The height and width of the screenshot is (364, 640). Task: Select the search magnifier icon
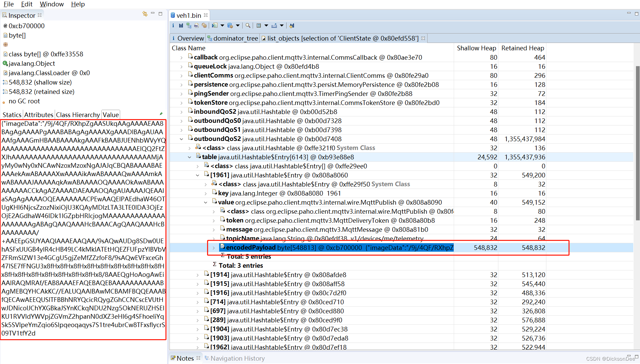(248, 25)
